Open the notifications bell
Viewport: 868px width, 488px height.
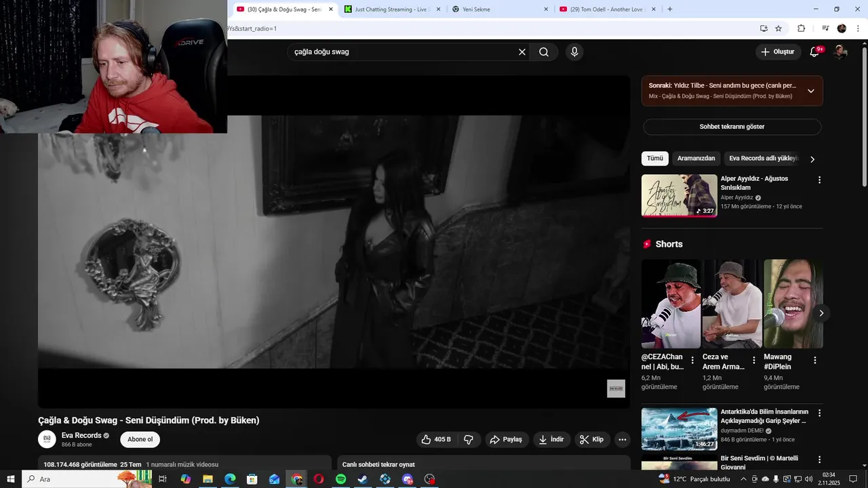pyautogui.click(x=815, y=52)
